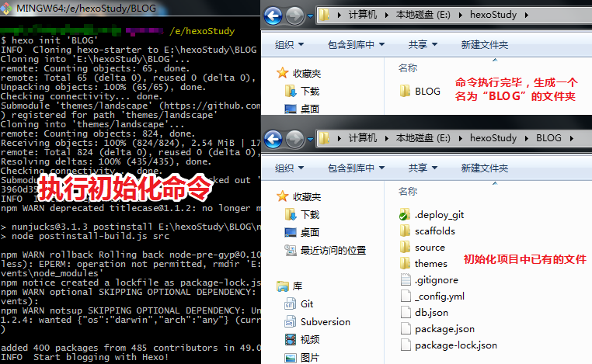Image resolution: width=592 pixels, height=364 pixels.
Task: Open 组织 menu in lower BLOG Explorer toolbar
Action: (x=289, y=168)
